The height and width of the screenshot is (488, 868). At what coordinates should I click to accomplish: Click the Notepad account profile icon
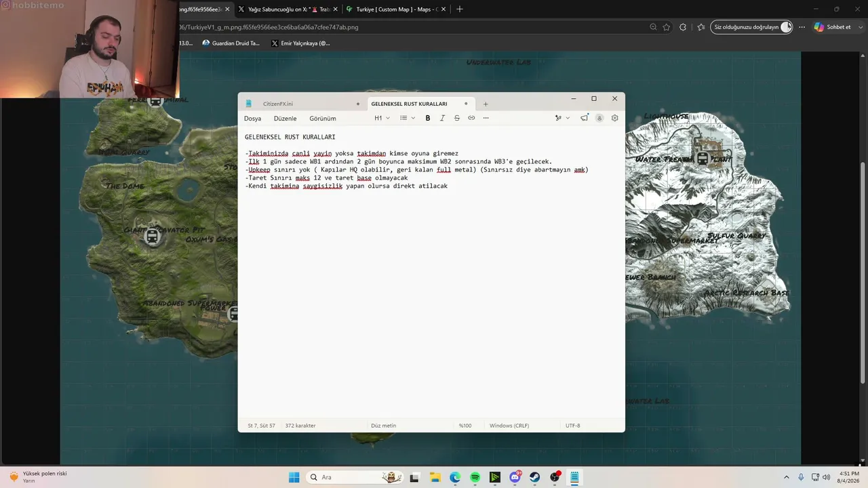(x=599, y=118)
